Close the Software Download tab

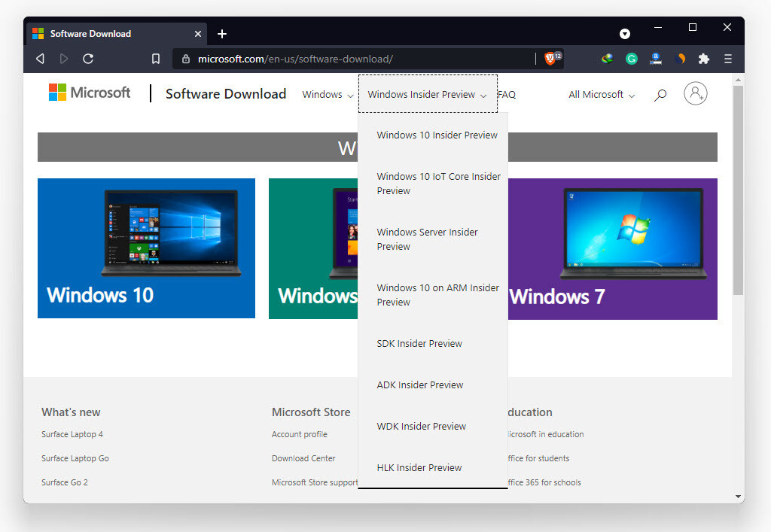click(198, 34)
